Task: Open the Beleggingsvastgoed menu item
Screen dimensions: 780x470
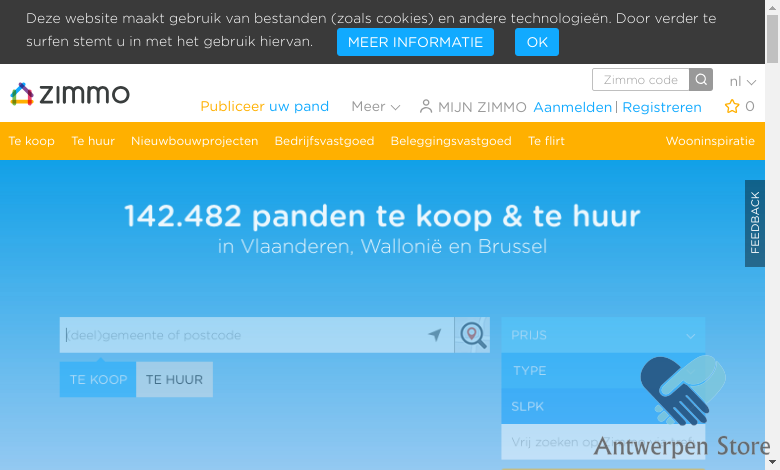Action: pyautogui.click(x=451, y=141)
